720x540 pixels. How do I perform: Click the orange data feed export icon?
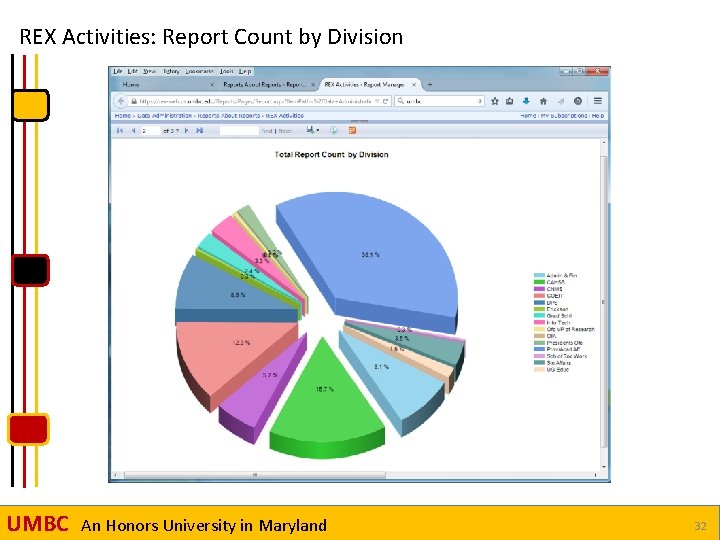point(352,130)
